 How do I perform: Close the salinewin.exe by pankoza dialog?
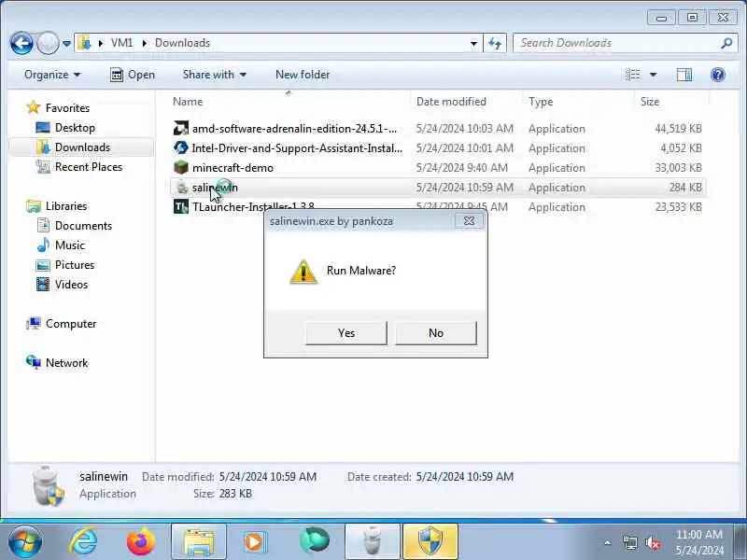tap(469, 221)
